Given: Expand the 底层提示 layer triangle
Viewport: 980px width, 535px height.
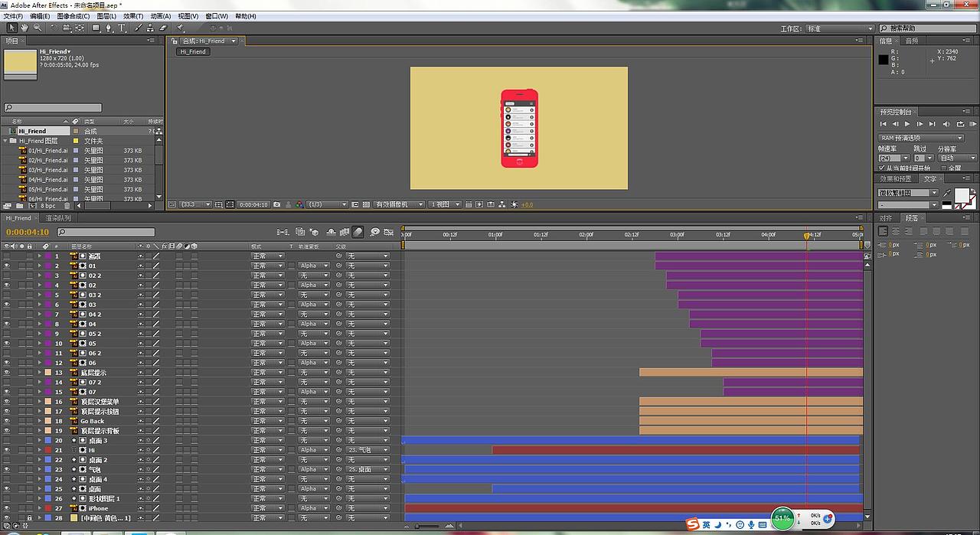Looking at the screenshot, I should [x=41, y=373].
